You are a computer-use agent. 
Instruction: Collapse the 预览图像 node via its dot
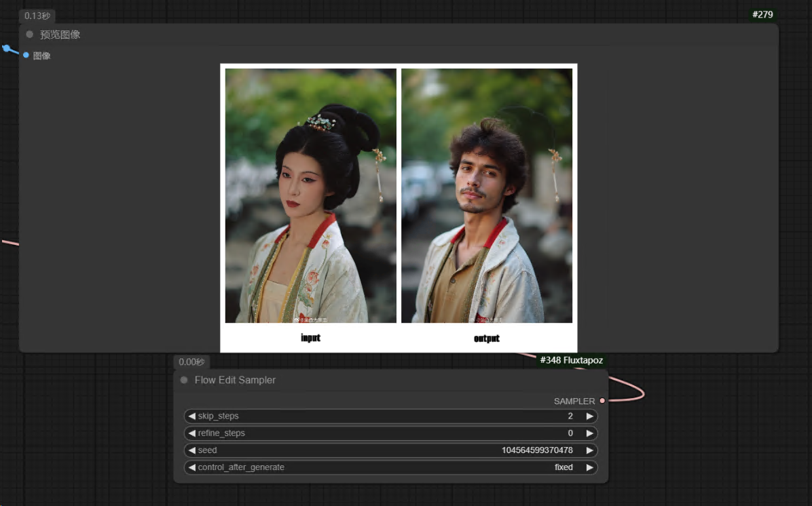coord(30,35)
